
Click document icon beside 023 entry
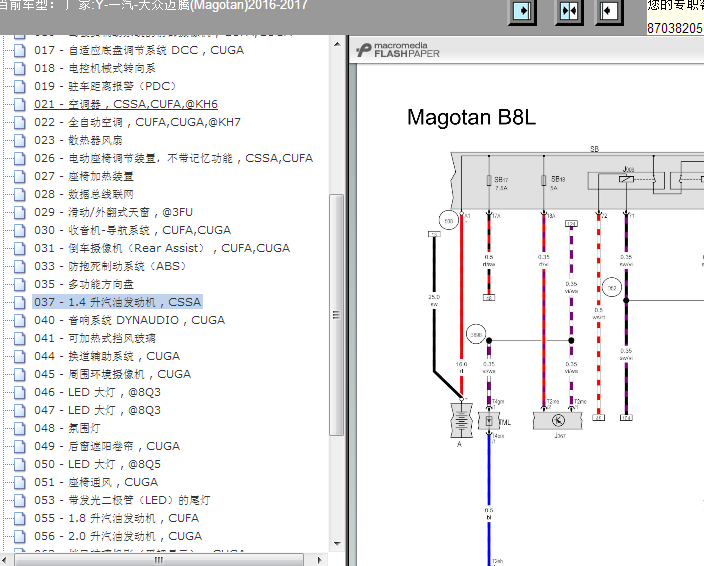19,140
